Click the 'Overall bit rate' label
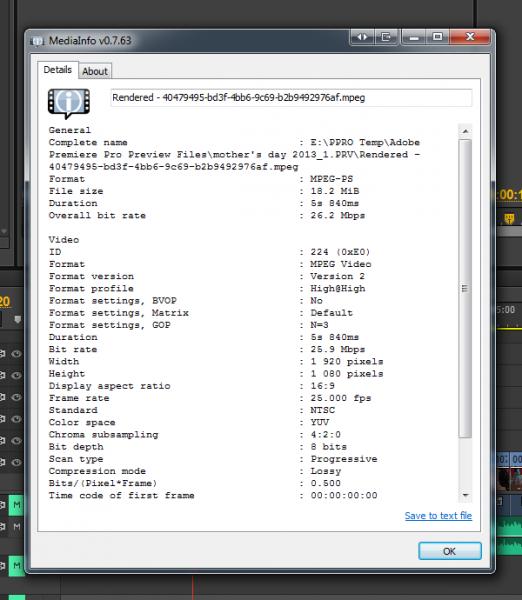Viewport: 522px width, 600px height. [97, 215]
